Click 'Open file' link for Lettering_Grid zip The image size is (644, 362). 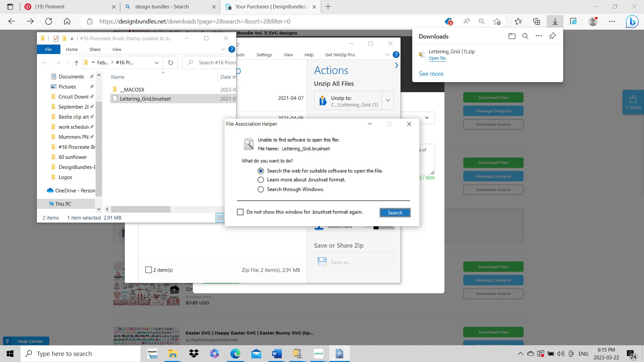click(437, 58)
